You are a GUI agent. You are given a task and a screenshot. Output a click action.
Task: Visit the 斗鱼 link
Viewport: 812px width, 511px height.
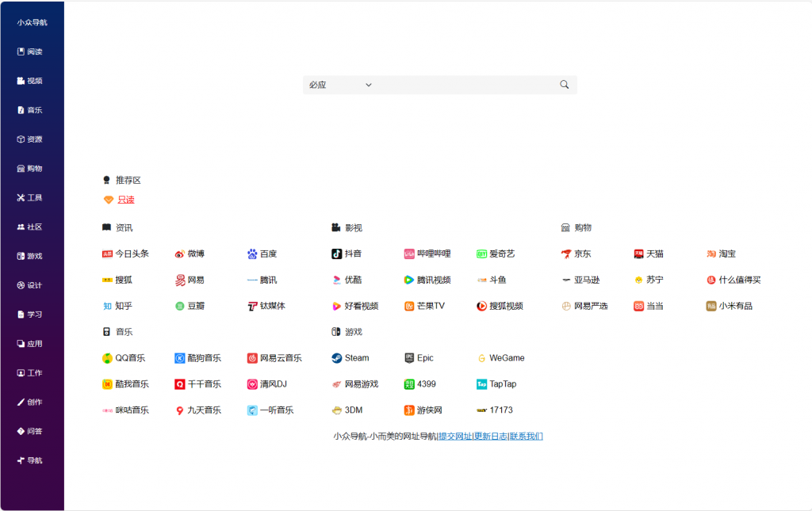[x=492, y=280]
